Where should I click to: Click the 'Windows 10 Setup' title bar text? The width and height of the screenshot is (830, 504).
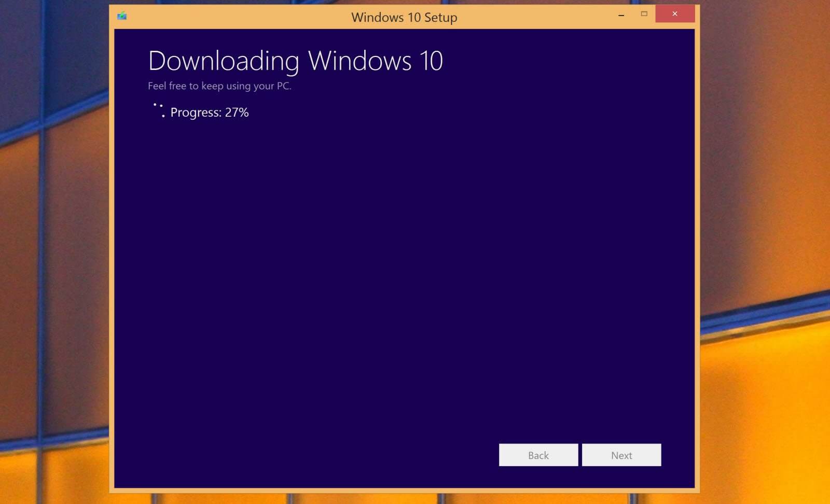(404, 17)
